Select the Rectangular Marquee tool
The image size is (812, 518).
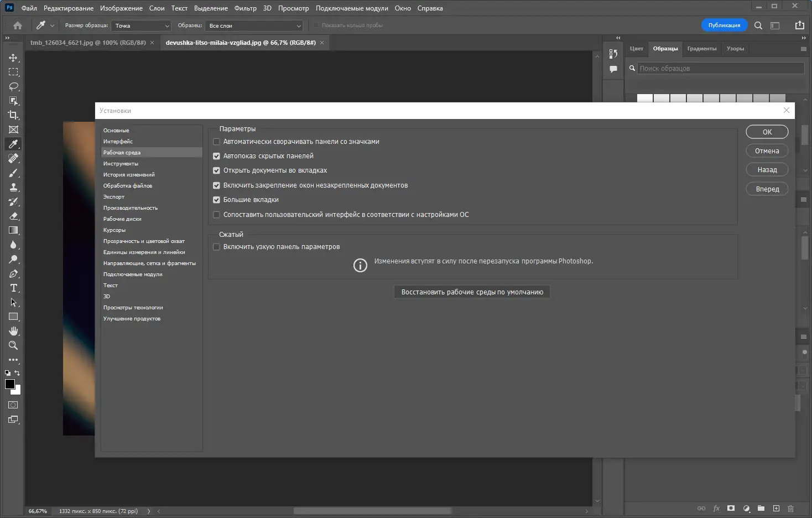[13, 72]
